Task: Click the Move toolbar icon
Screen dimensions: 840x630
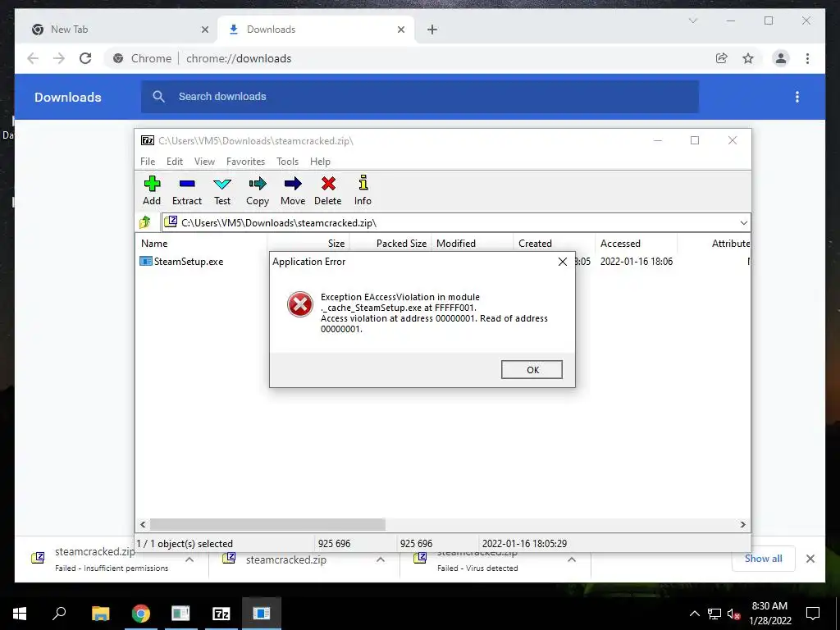Action: pyautogui.click(x=293, y=185)
